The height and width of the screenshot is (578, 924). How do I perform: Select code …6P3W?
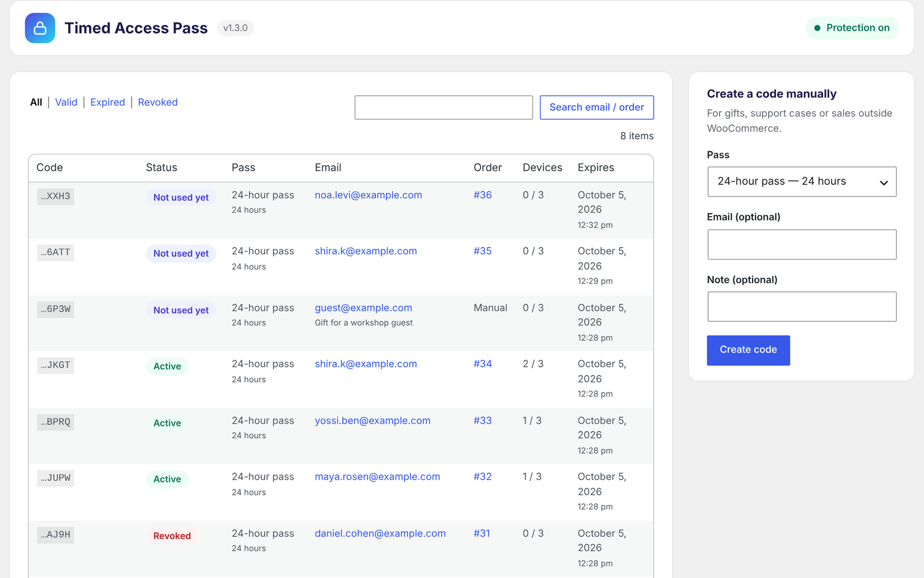point(55,309)
